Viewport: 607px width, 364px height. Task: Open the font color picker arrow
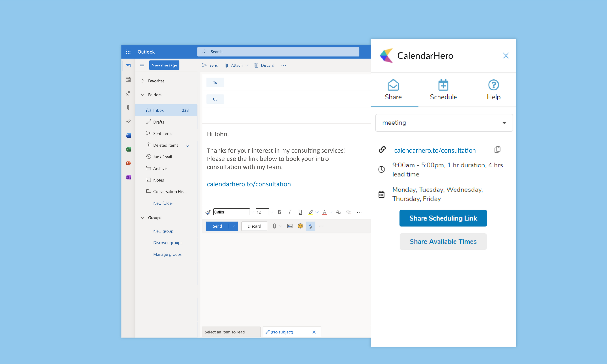click(x=330, y=212)
